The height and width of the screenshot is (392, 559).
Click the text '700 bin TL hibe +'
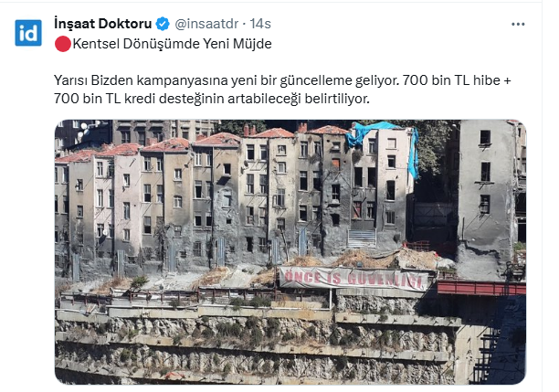click(457, 80)
